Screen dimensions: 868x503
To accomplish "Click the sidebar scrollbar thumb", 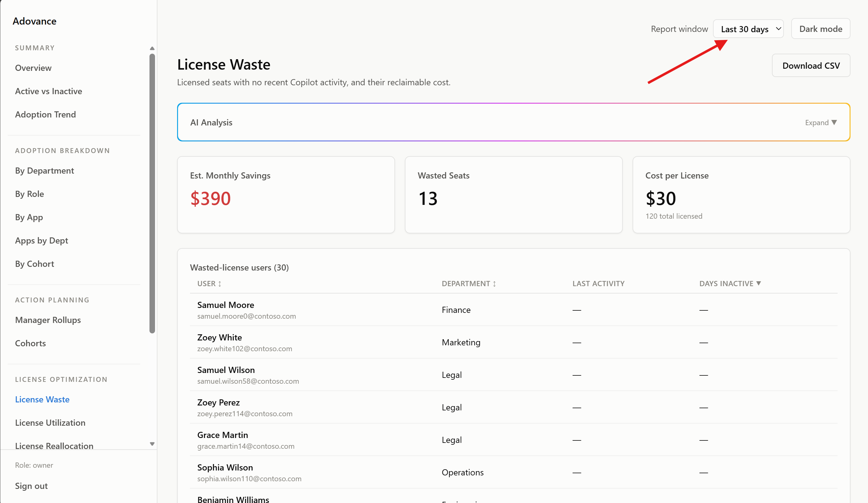I will 152,193.
